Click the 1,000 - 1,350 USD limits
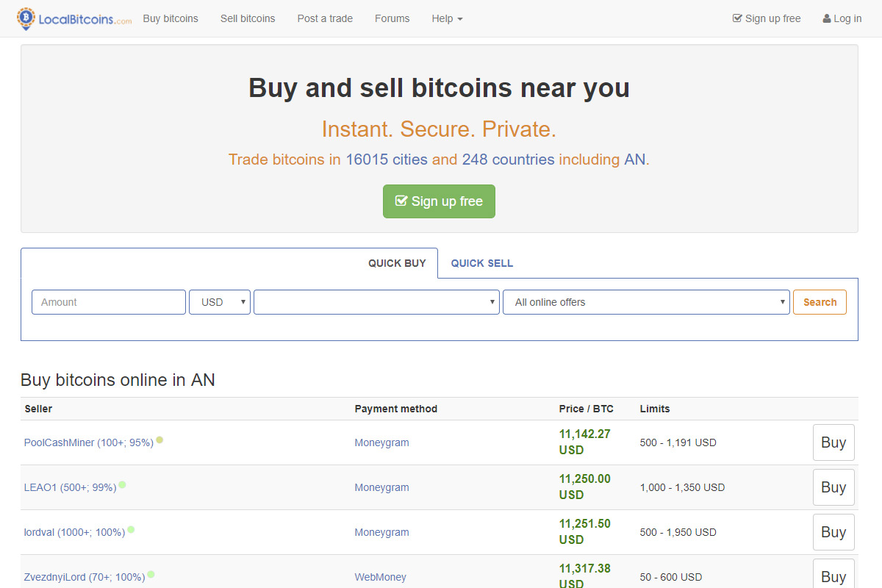 [x=682, y=487]
